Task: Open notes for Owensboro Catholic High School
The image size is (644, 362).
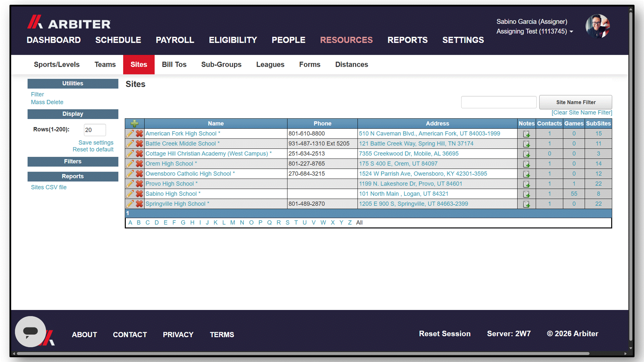Action: click(x=526, y=174)
